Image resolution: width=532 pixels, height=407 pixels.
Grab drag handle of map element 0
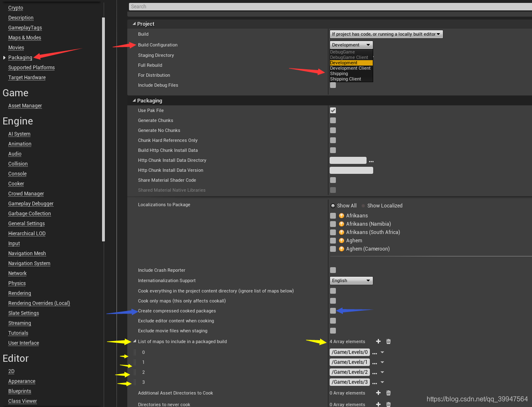[135, 352]
